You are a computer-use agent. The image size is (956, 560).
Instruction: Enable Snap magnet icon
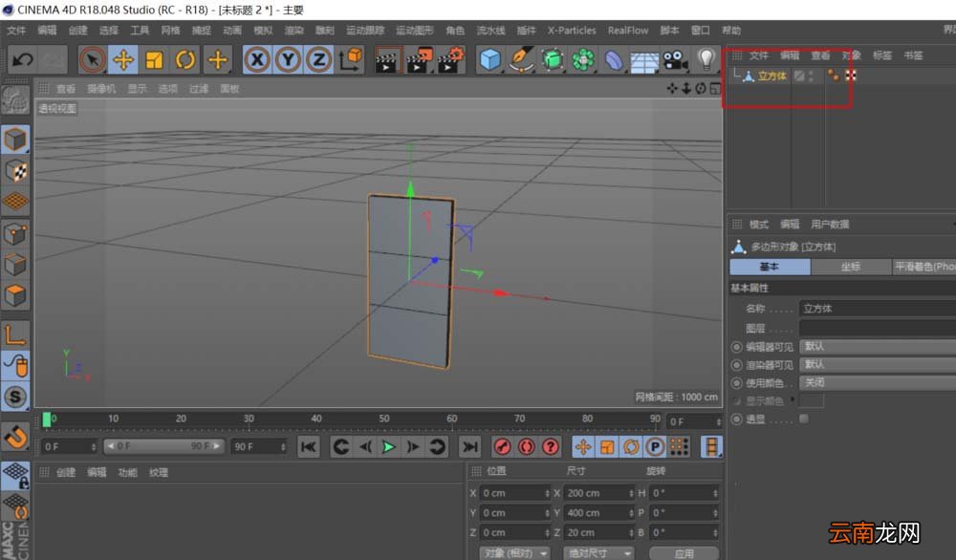click(15, 437)
